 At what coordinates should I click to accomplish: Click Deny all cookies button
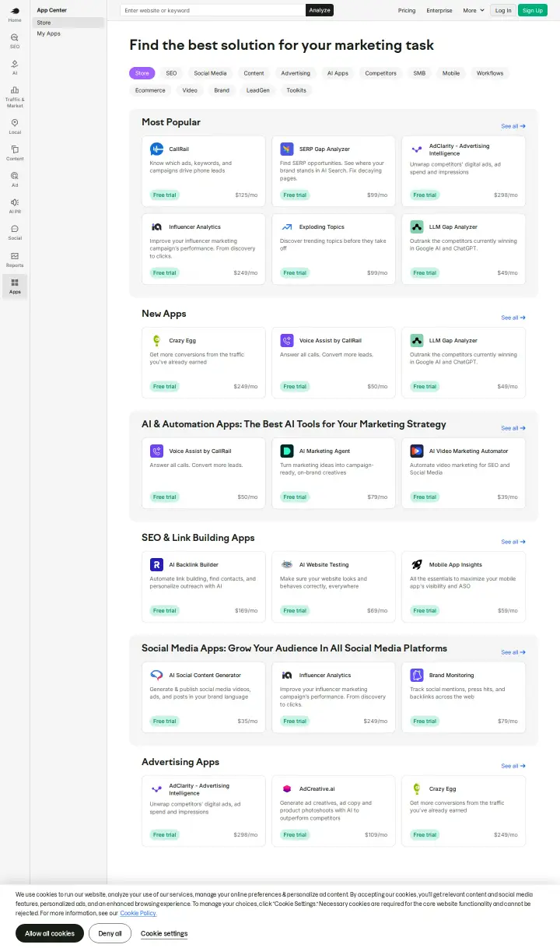click(x=110, y=933)
